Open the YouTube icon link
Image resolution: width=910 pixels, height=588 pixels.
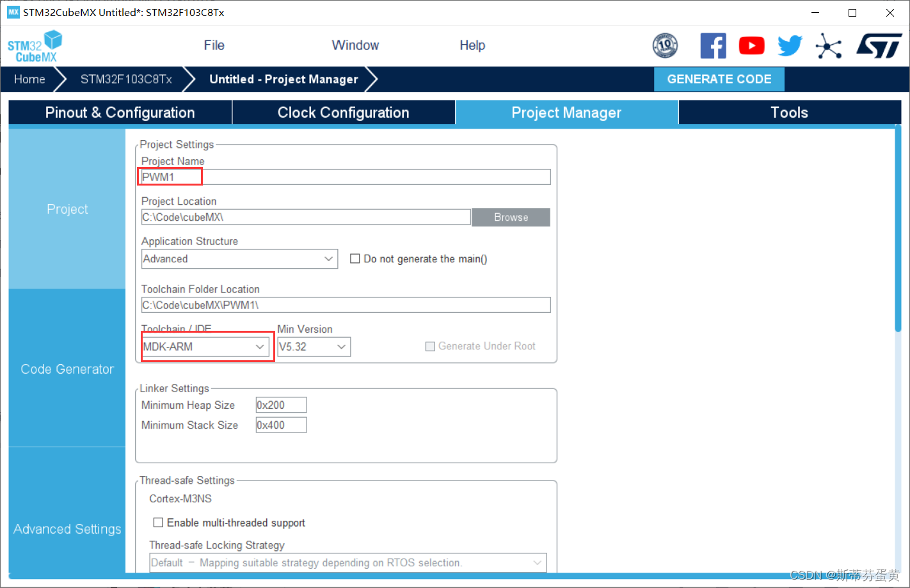[751, 45]
